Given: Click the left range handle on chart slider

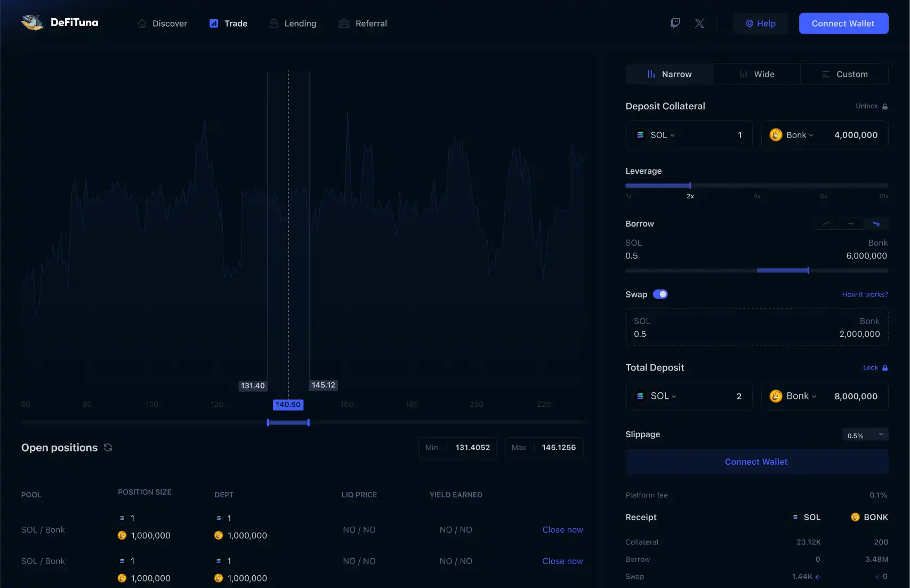Looking at the screenshot, I should tap(268, 423).
